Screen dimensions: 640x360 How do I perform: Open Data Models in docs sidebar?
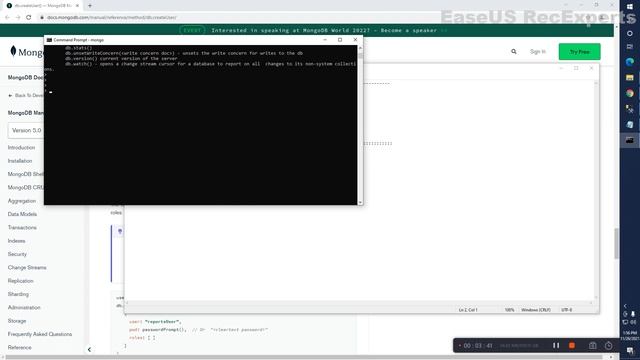pos(22,214)
